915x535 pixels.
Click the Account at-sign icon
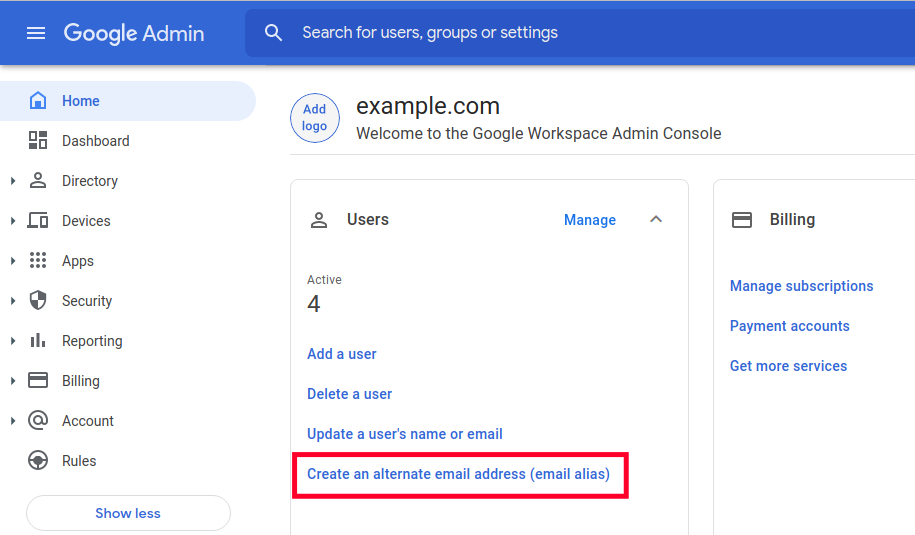point(38,420)
